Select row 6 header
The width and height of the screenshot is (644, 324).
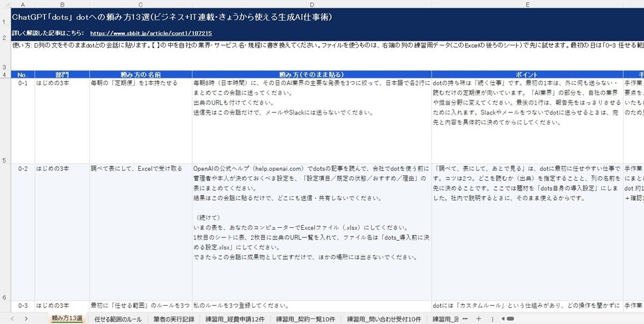5,232
